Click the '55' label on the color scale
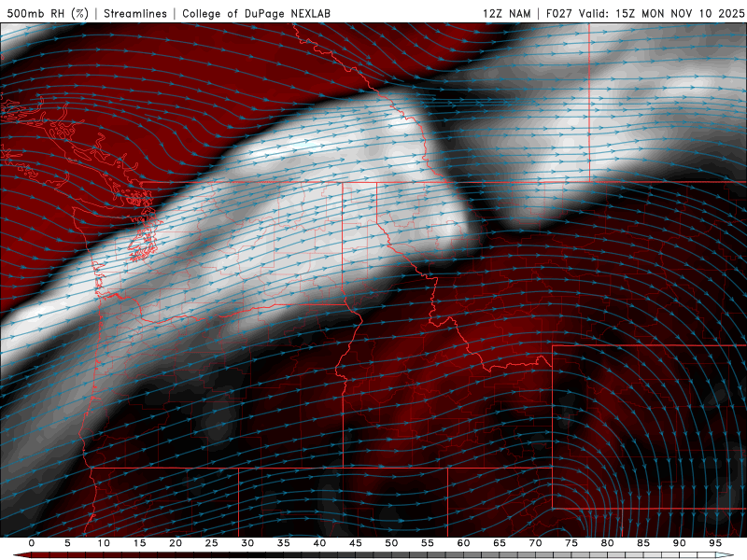 [427, 543]
